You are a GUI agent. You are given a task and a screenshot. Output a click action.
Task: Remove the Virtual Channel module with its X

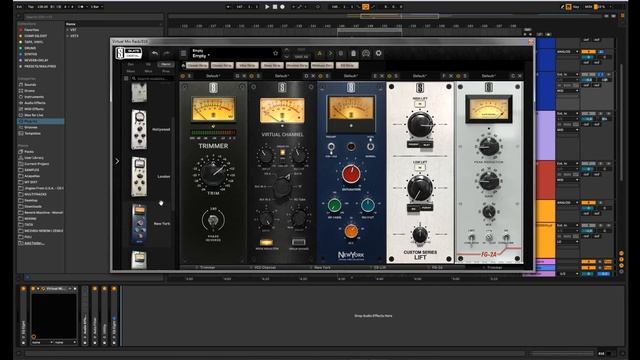coord(313,76)
